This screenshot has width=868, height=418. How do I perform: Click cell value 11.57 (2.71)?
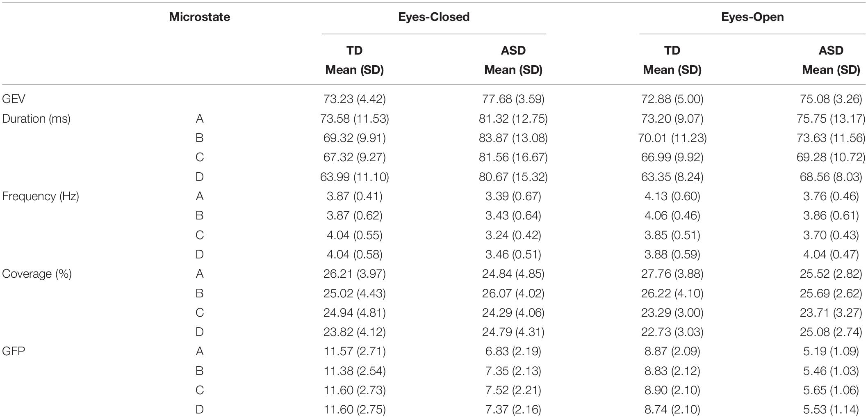(354, 351)
